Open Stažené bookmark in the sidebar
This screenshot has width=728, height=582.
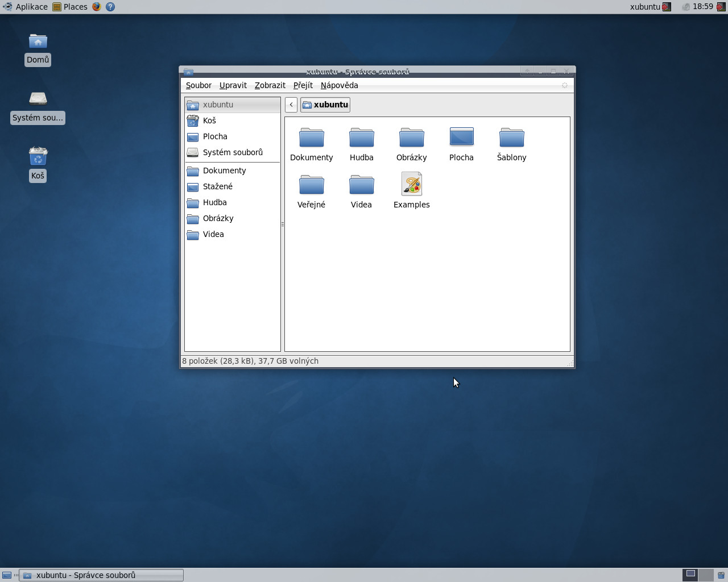tap(233, 186)
